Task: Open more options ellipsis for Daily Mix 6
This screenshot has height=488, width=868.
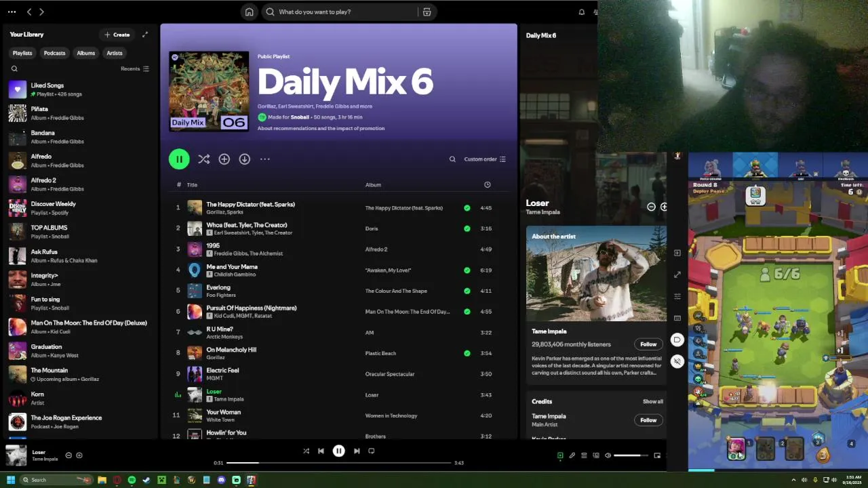Action: (x=264, y=159)
